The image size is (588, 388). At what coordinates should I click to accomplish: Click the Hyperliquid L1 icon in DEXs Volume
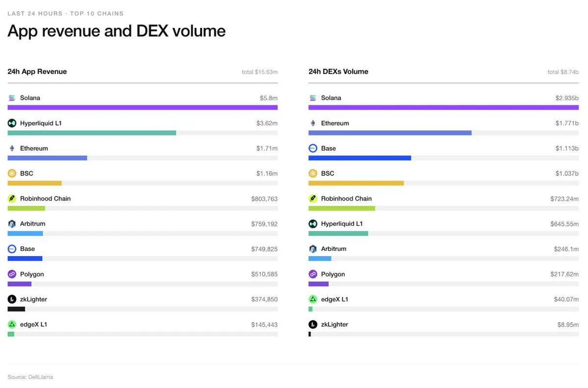pyautogui.click(x=313, y=224)
